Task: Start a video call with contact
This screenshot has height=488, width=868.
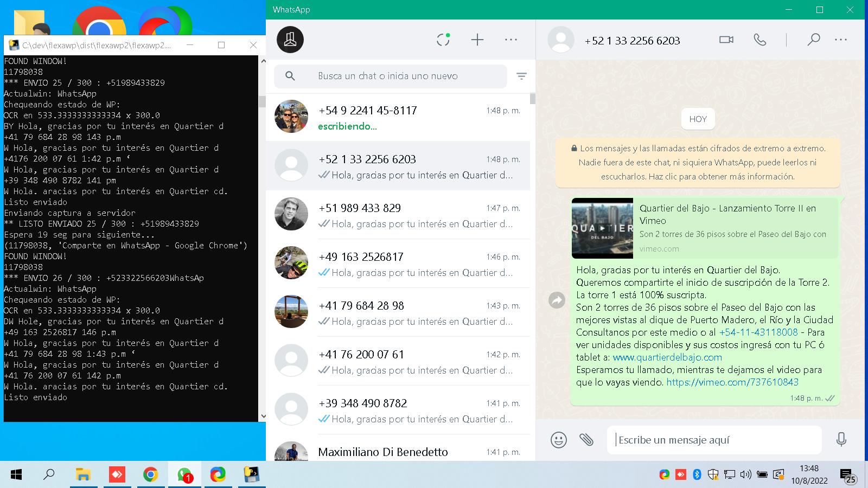Action: click(x=726, y=40)
